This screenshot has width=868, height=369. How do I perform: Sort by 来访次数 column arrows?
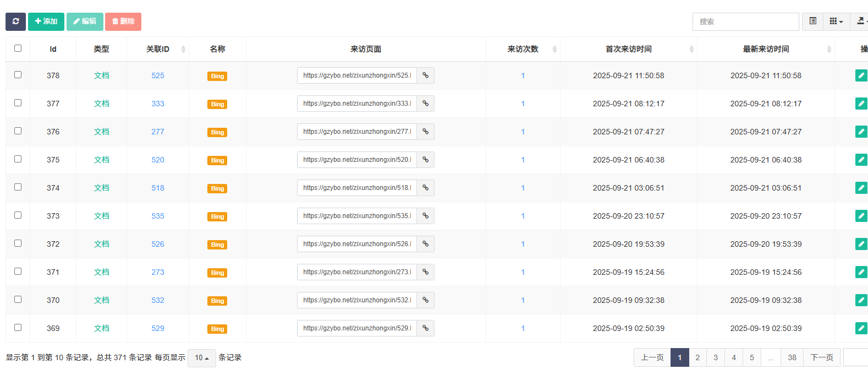point(554,50)
